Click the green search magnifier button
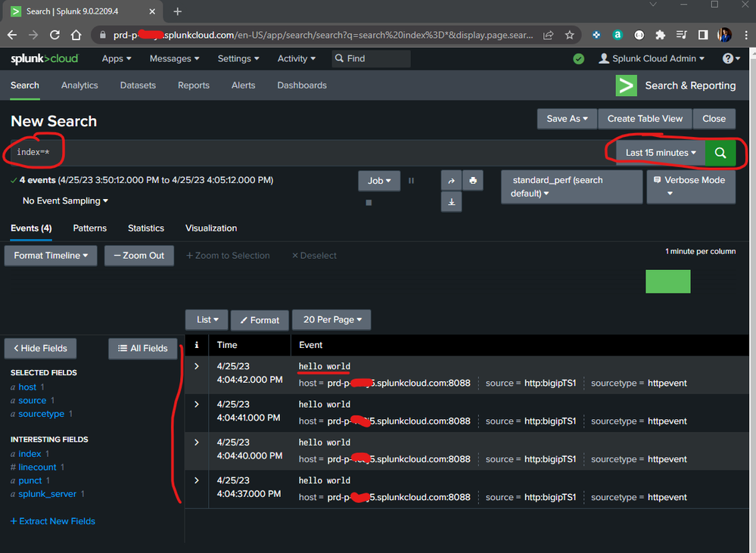756x553 pixels. [720, 153]
